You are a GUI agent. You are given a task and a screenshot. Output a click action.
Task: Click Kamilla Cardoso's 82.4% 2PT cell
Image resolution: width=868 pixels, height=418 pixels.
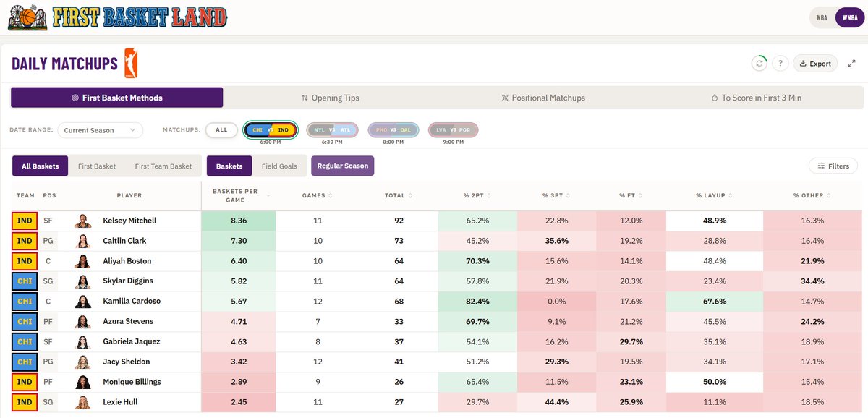pyautogui.click(x=479, y=301)
